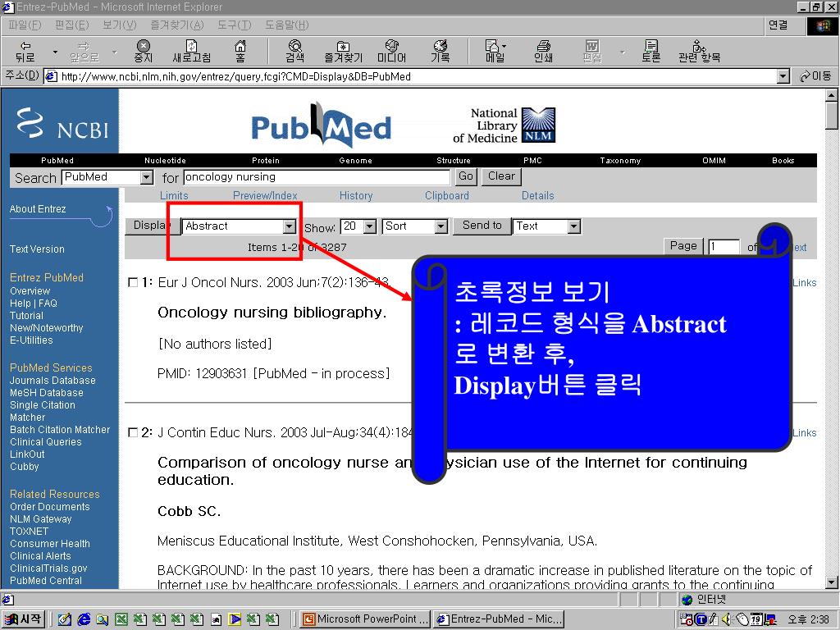Select OMIM in the database bar
Image resolution: width=840 pixels, height=630 pixels.
click(714, 160)
